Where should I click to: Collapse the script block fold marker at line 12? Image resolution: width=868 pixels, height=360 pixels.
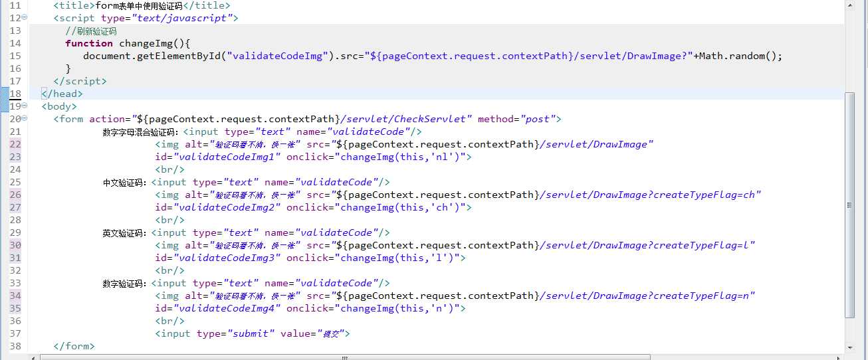point(25,18)
